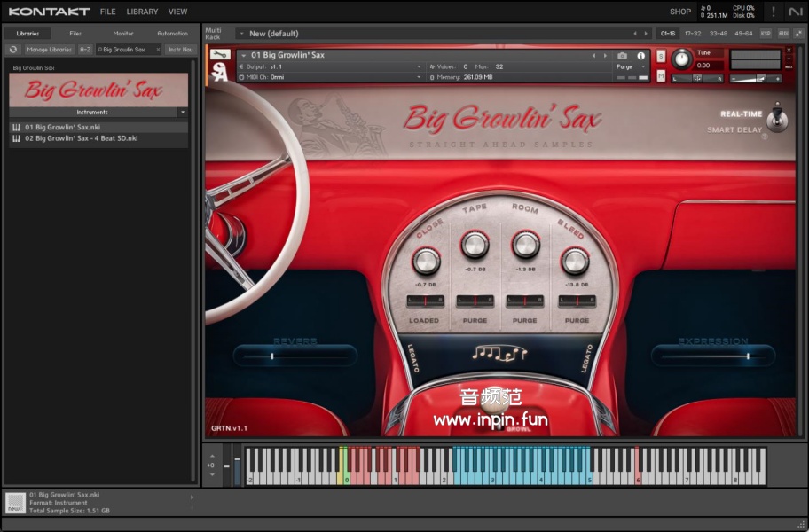
Task: Open instrument edit mode with the wrench icon
Action: (x=220, y=55)
